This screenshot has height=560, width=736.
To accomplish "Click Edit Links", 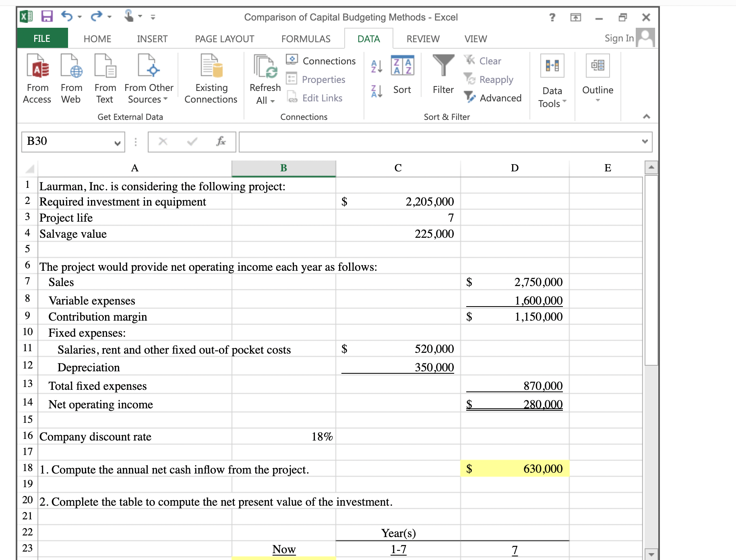I will [x=314, y=98].
